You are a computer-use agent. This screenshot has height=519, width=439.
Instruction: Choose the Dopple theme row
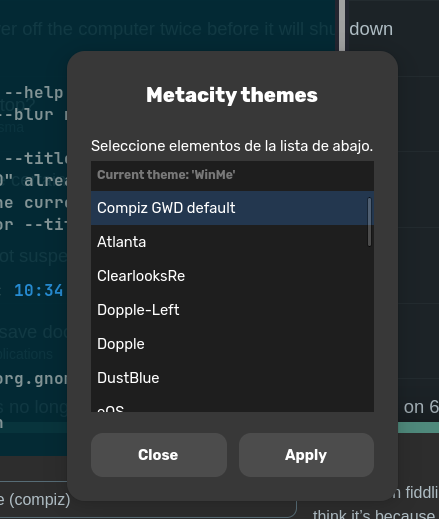pos(232,344)
